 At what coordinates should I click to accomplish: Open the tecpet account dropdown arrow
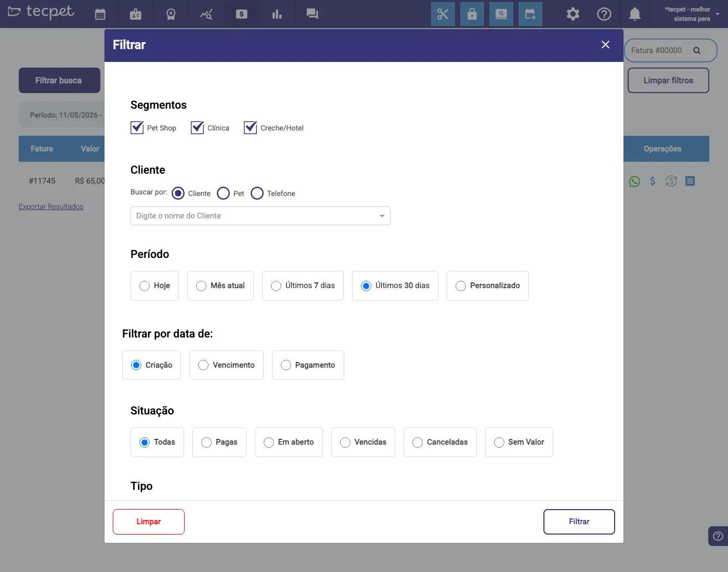[718, 14]
